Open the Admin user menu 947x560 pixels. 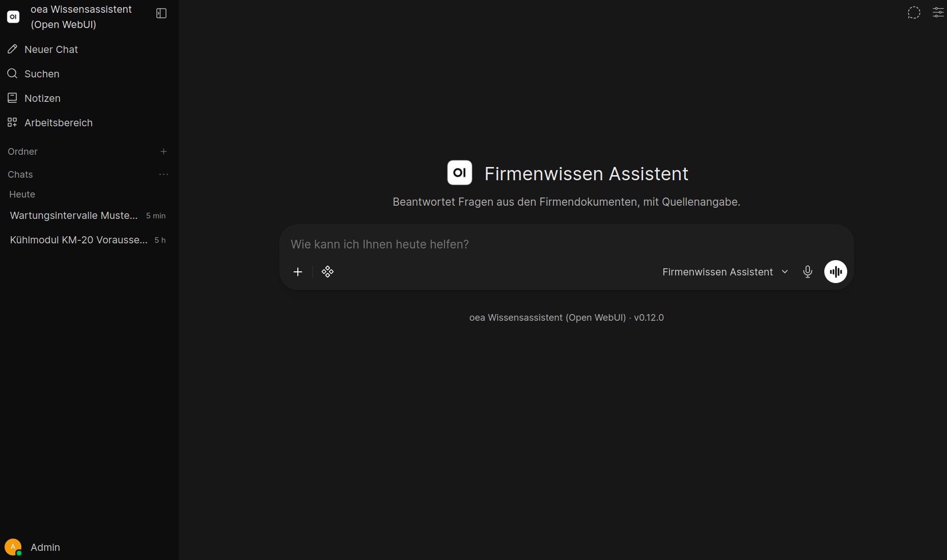pyautogui.click(x=88, y=547)
